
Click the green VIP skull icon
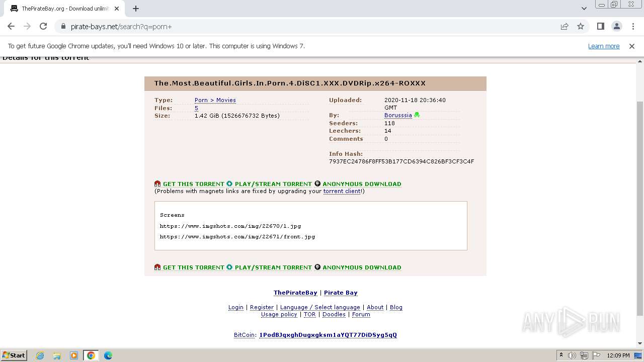(417, 115)
